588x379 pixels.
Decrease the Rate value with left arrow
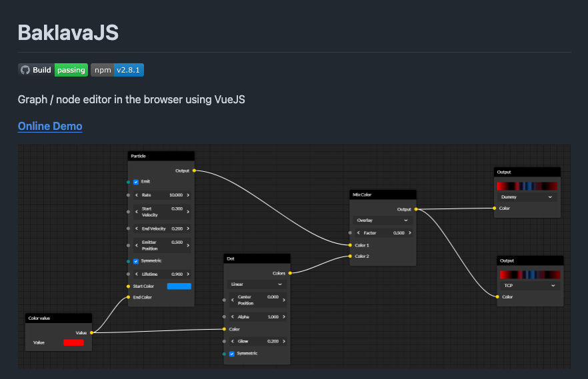click(137, 195)
